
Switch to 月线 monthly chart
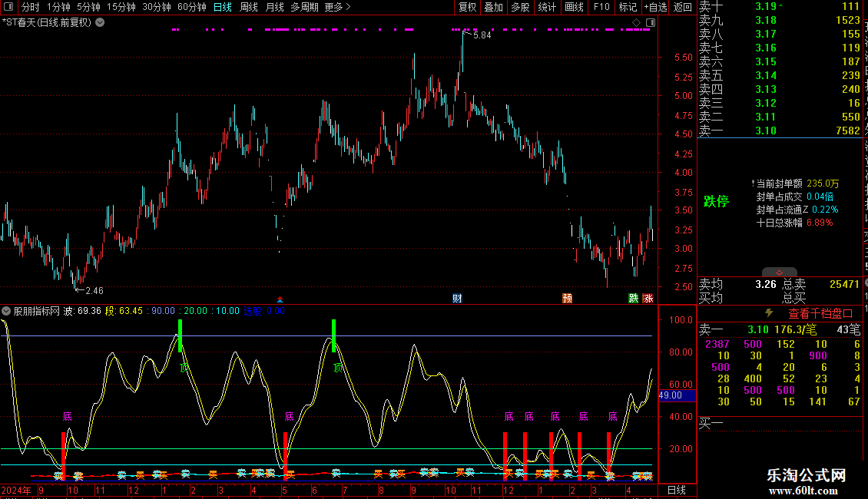tap(274, 7)
